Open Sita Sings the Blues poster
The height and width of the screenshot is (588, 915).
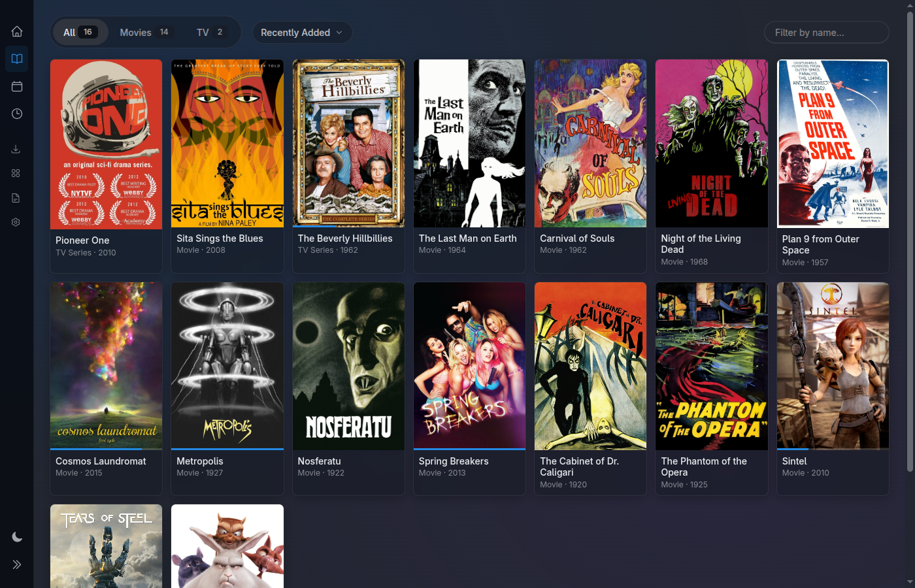227,143
